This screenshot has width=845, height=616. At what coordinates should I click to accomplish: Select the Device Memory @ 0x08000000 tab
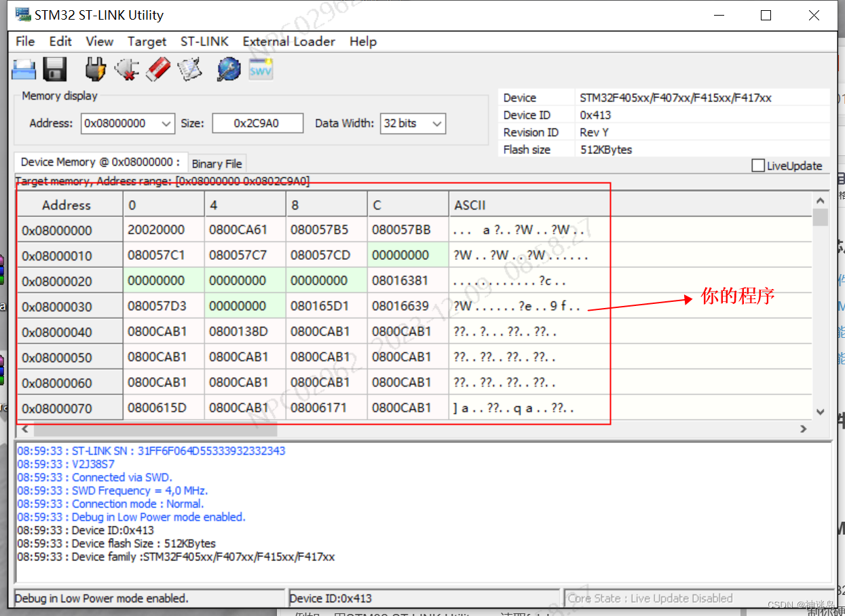pos(100,162)
